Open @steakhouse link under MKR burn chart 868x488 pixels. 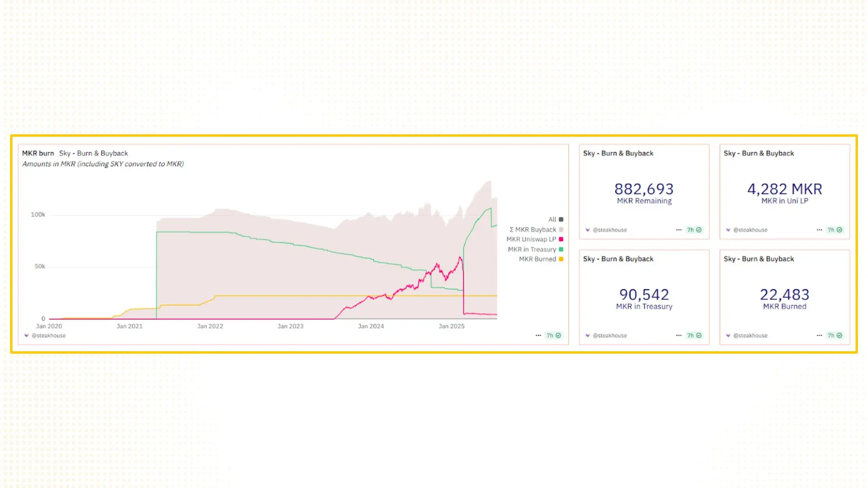(x=48, y=335)
